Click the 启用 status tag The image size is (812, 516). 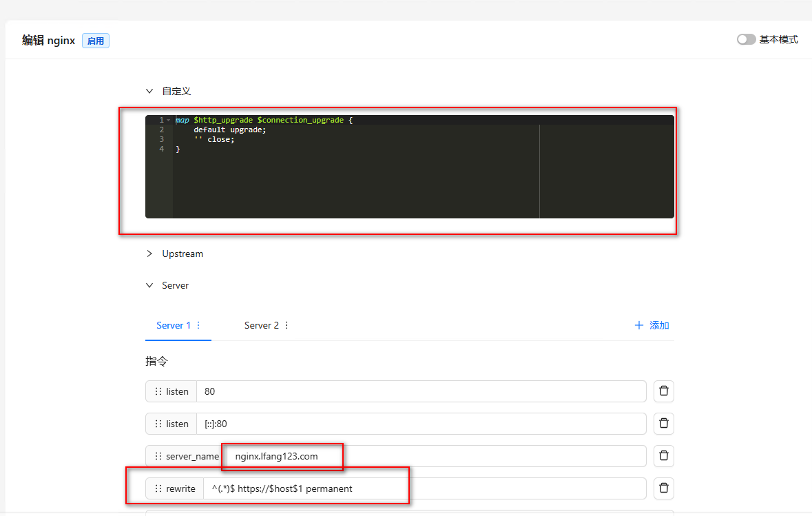(x=96, y=41)
